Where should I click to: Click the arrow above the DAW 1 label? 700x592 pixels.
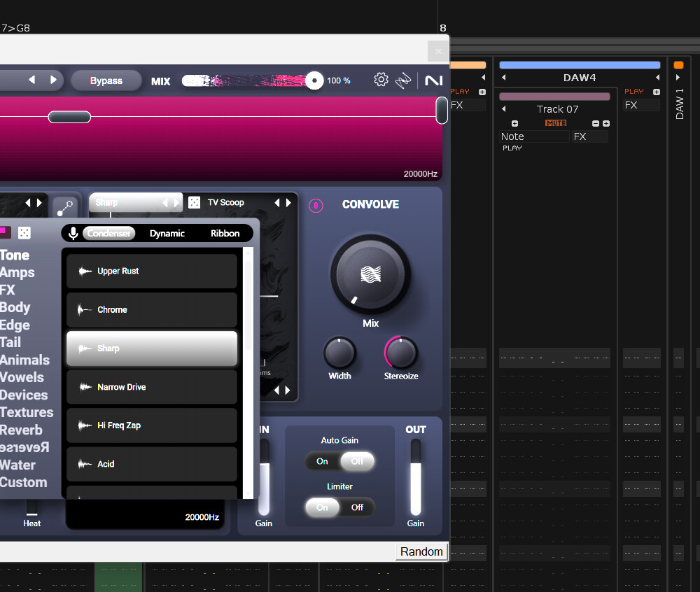tap(678, 77)
